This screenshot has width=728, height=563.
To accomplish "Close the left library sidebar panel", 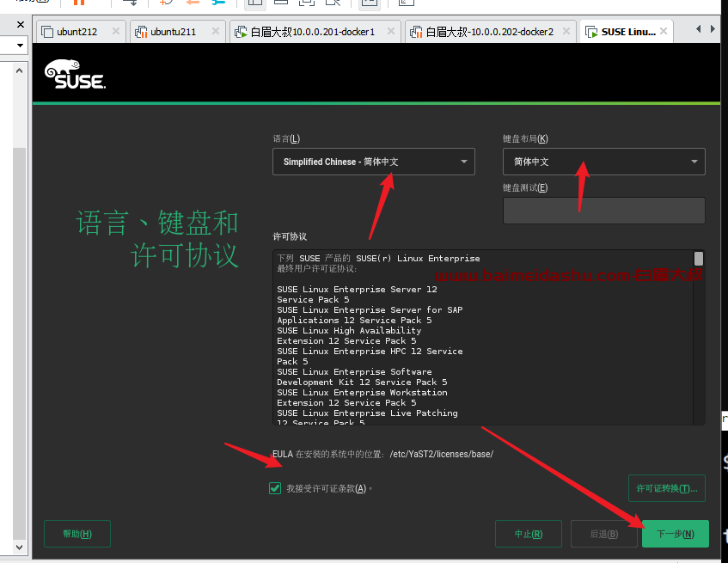I will tap(21, 25).
